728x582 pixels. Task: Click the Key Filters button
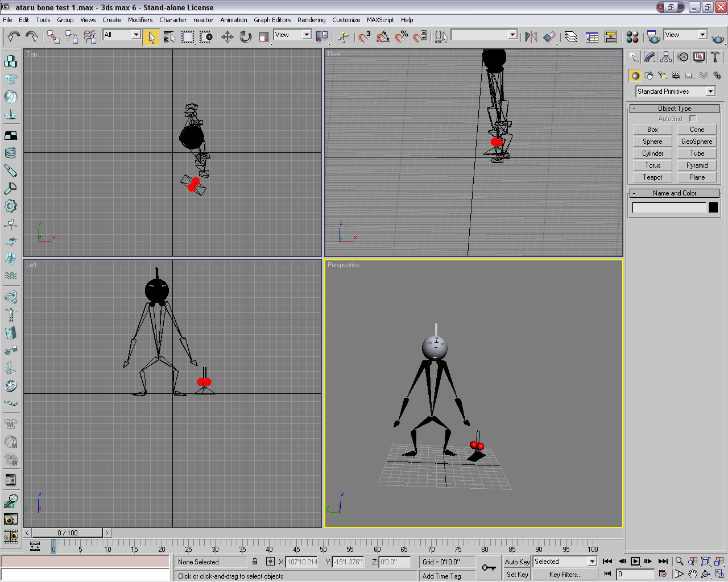click(565, 575)
